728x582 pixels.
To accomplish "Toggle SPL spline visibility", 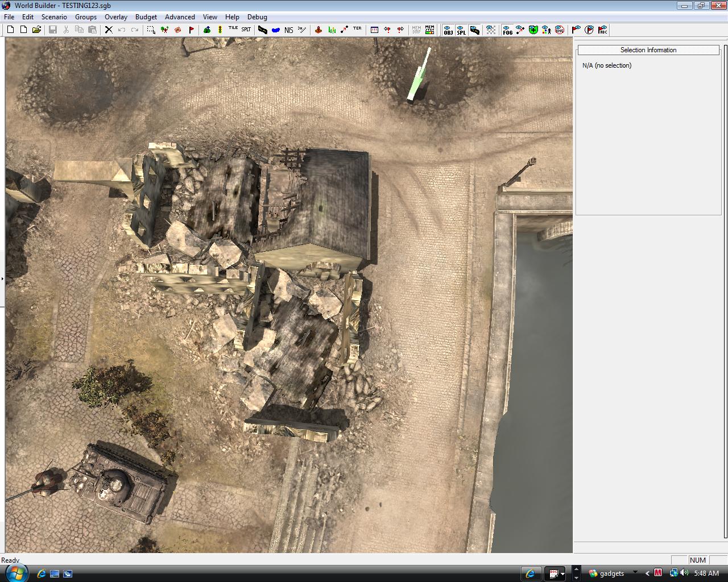I will click(x=461, y=30).
